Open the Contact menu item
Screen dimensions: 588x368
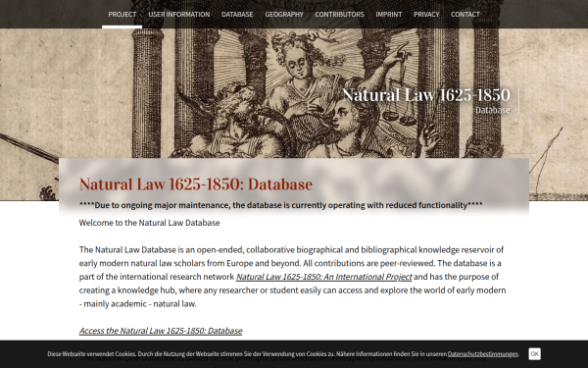point(465,15)
